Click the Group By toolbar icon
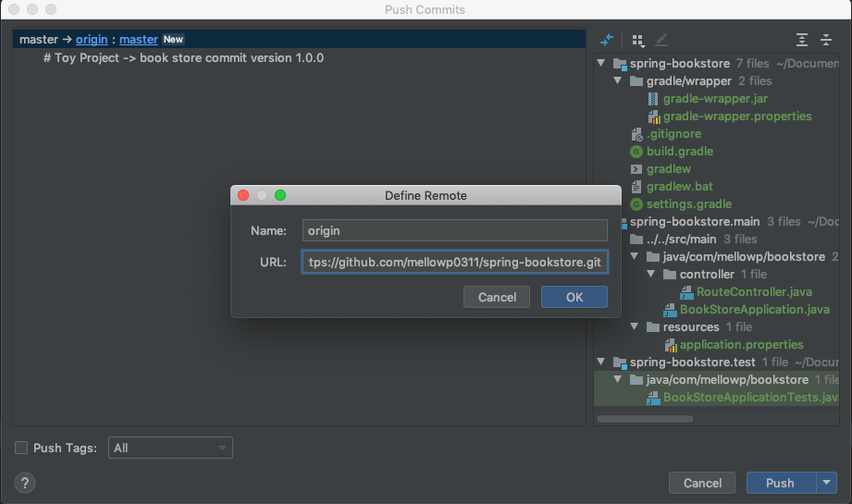Viewport: 852px width, 504px height. (x=638, y=40)
